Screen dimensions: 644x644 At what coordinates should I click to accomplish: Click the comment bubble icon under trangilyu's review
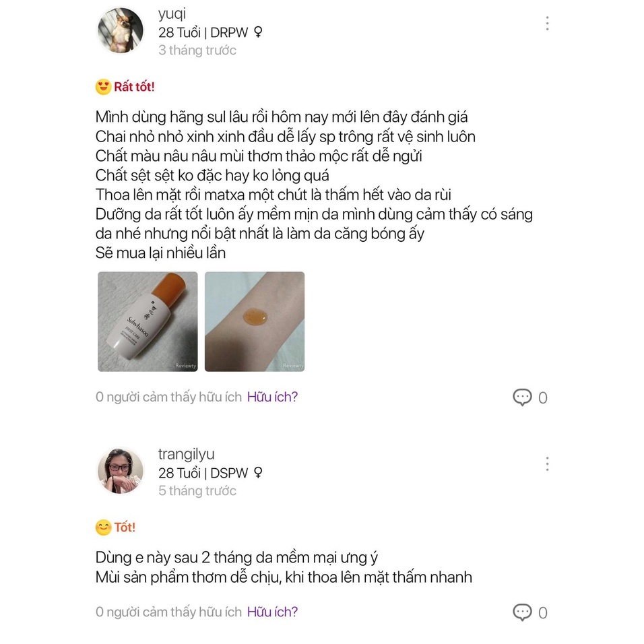(x=522, y=612)
